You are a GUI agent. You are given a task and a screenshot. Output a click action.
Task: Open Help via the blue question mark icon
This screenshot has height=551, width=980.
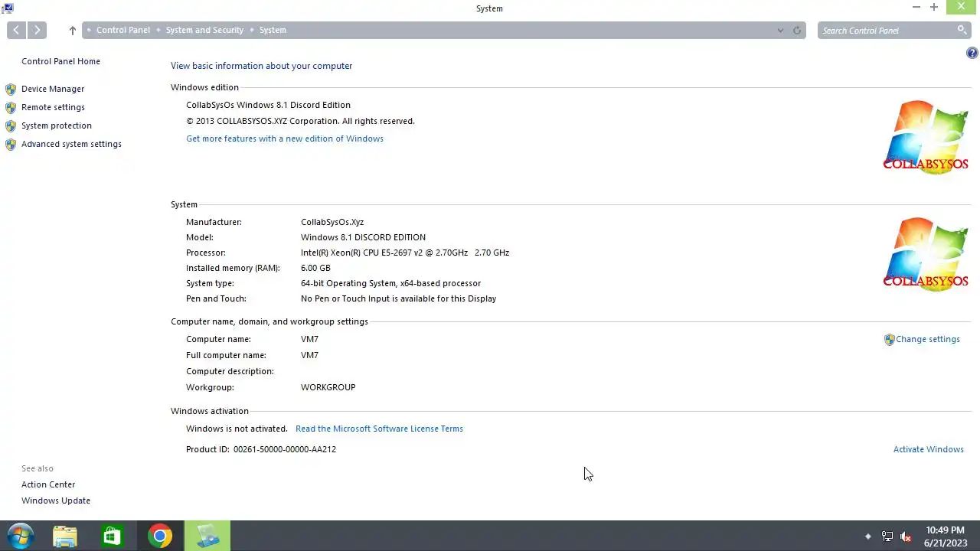(972, 53)
